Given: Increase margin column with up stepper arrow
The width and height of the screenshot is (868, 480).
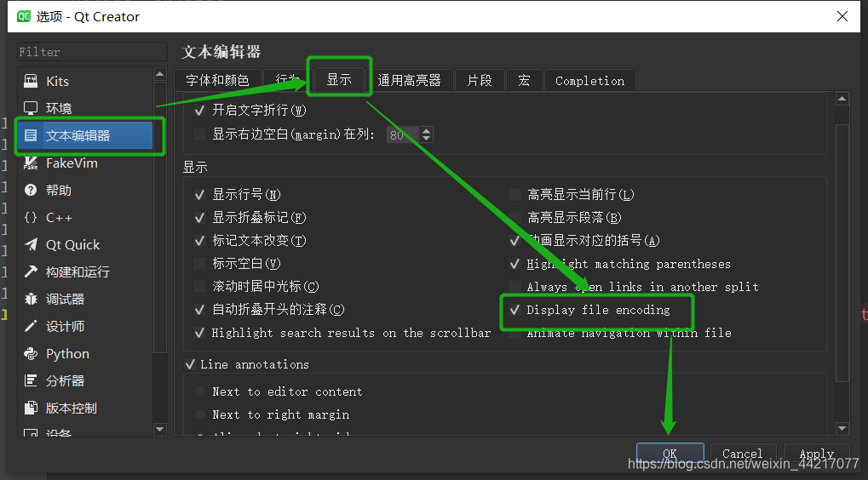Looking at the screenshot, I should coord(426,130).
